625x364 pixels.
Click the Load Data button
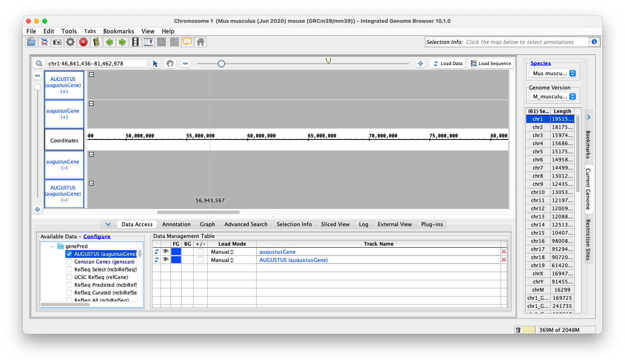pos(447,63)
